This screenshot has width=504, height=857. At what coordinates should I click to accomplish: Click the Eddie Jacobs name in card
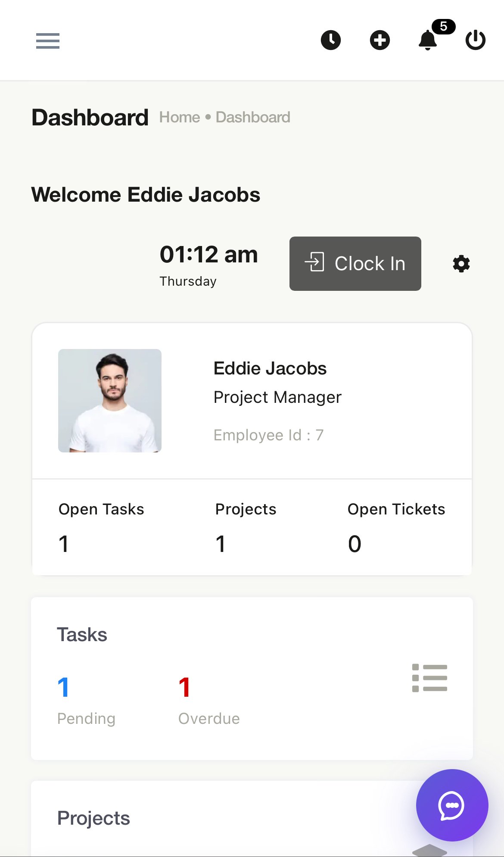coord(270,368)
